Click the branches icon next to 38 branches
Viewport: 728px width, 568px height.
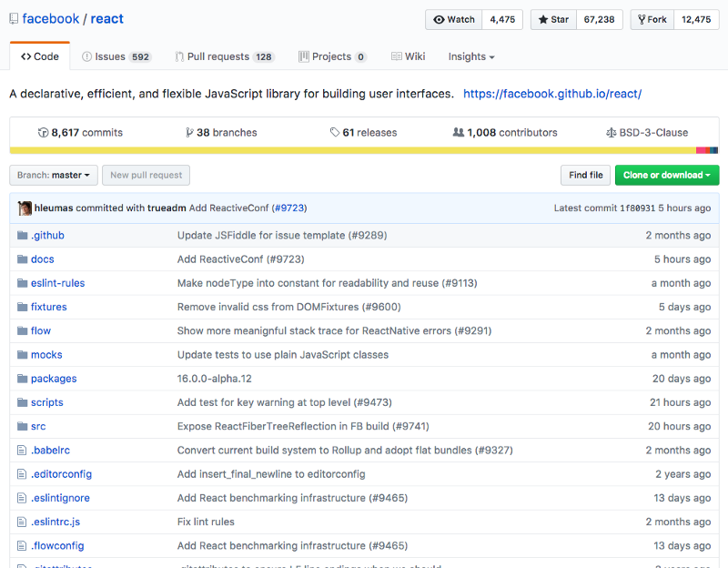coord(189,132)
